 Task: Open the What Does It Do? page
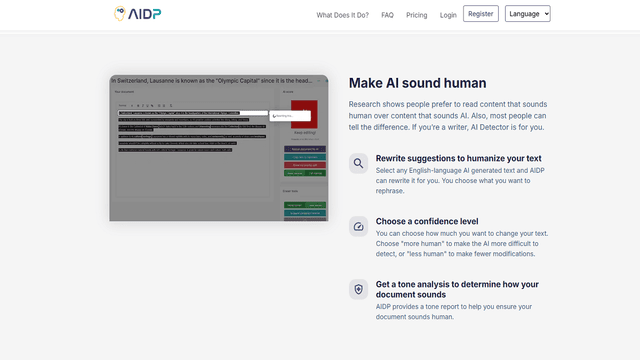(342, 15)
